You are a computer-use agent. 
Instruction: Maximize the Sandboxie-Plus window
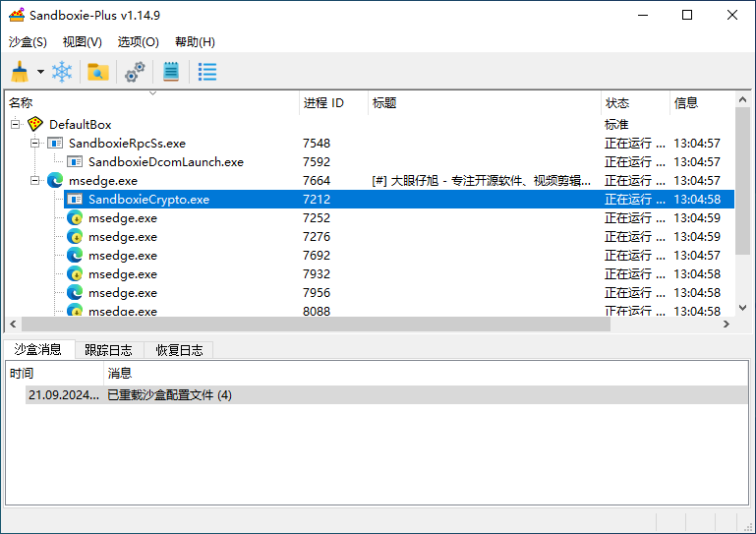(x=687, y=15)
